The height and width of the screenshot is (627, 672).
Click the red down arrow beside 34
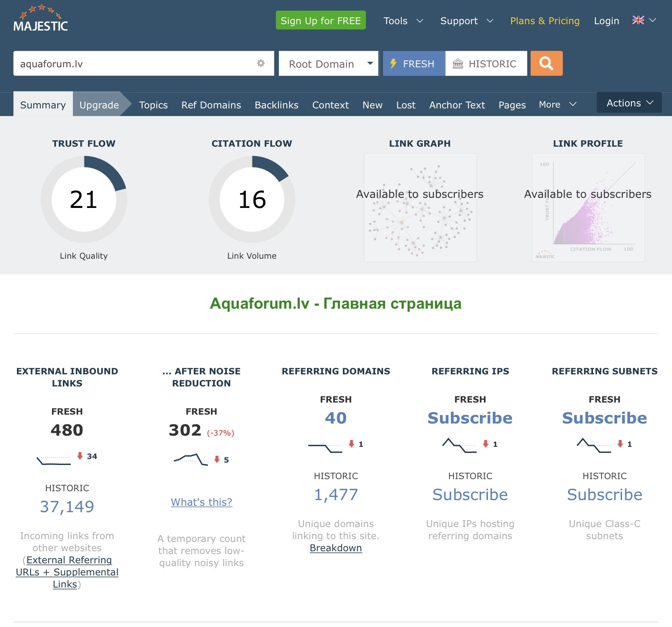click(x=80, y=456)
